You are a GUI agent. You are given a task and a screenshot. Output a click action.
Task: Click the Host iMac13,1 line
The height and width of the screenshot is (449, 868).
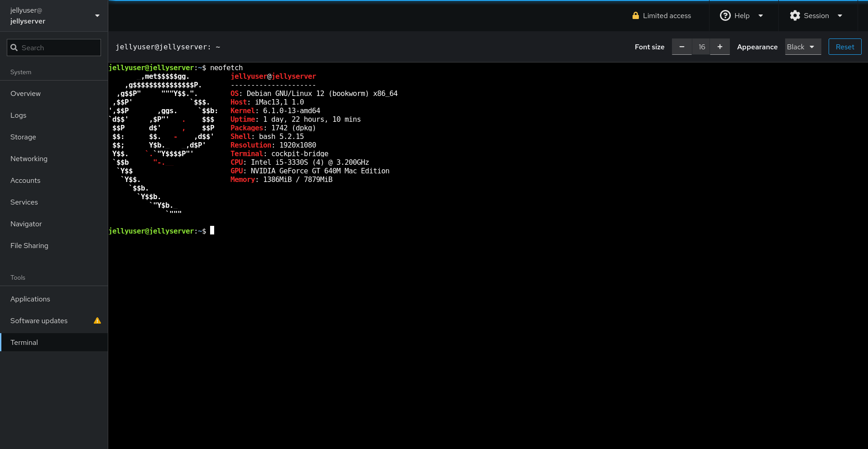(267, 102)
